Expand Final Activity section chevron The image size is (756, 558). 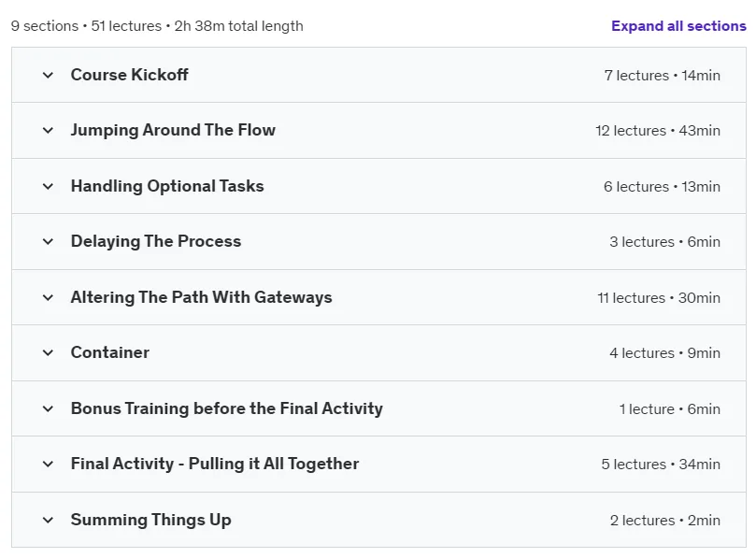tap(48, 464)
